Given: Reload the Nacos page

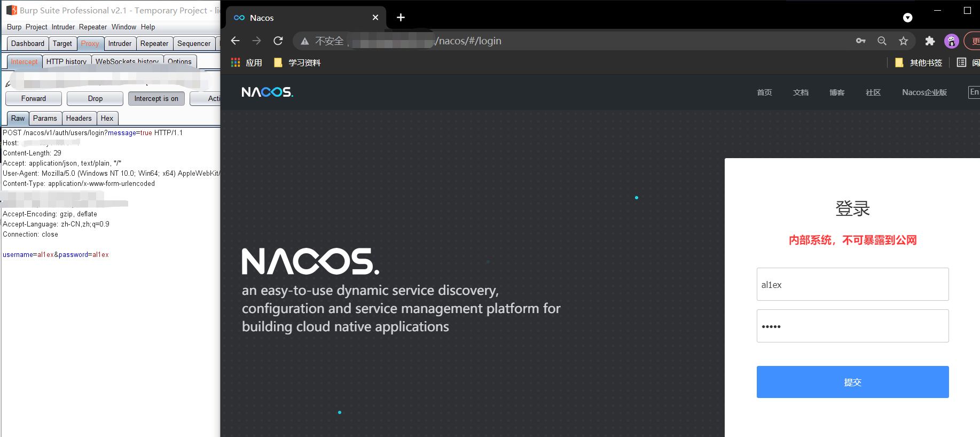Looking at the screenshot, I should click(278, 41).
